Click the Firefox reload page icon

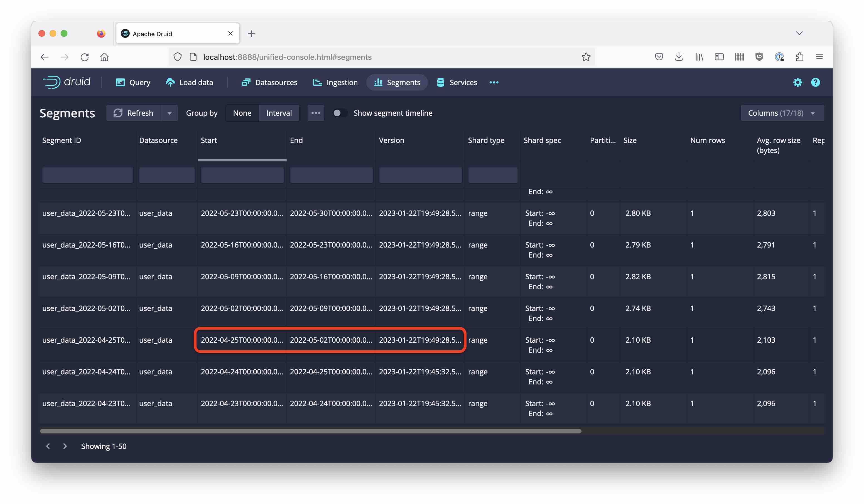(85, 57)
